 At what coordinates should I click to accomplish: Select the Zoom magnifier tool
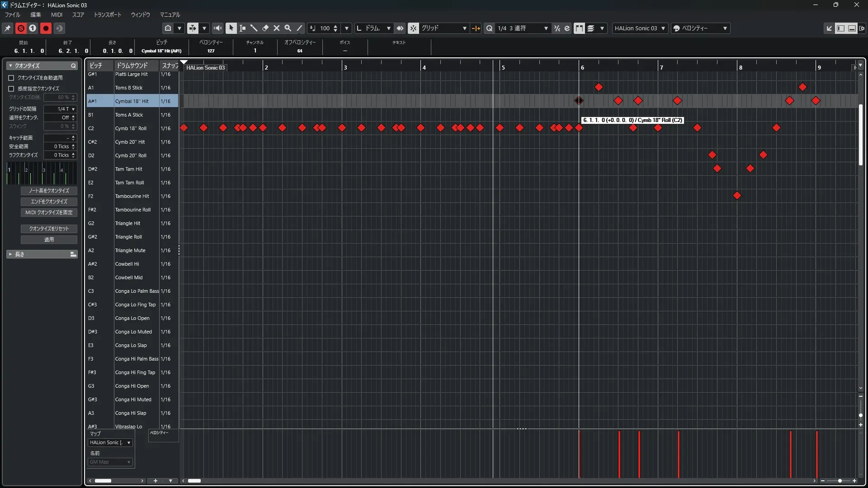[288, 28]
